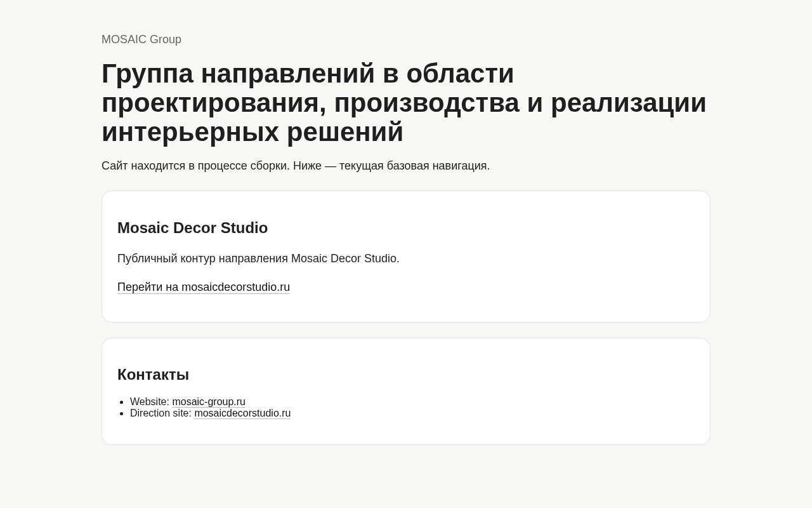Click the 'Публичный контур направления' paragraph
Viewport: 812px width, 508px height.
pyautogui.click(x=258, y=258)
